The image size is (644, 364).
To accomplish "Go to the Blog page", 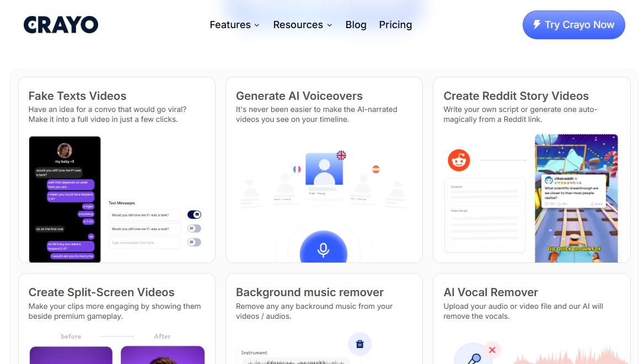I will (x=356, y=25).
